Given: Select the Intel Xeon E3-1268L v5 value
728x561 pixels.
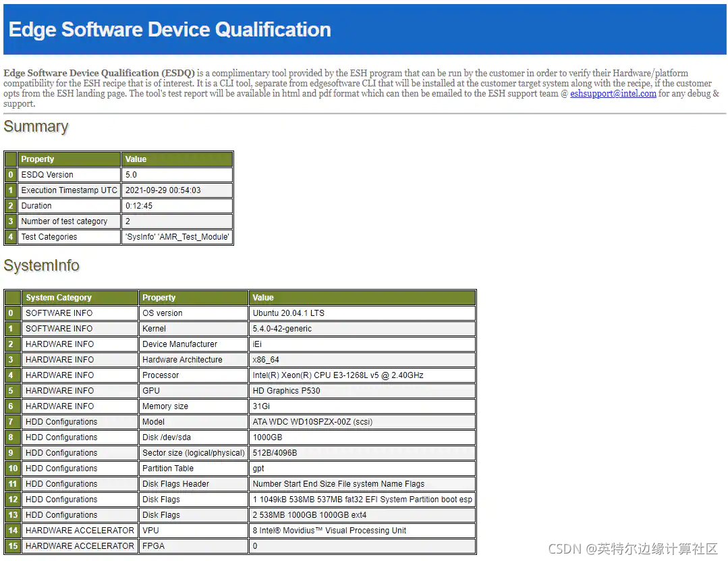Looking at the screenshot, I should (x=362, y=375).
